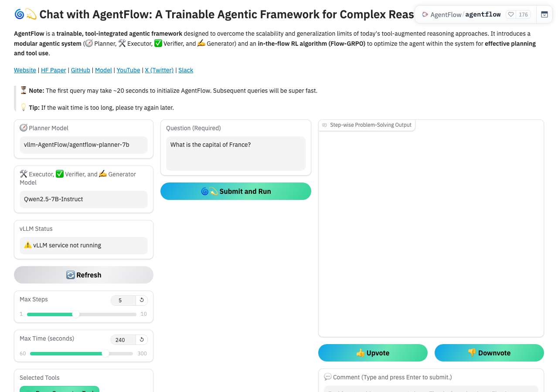Viewport: 558px width, 392px height.
Task: Open the Slack link
Action: (x=186, y=70)
